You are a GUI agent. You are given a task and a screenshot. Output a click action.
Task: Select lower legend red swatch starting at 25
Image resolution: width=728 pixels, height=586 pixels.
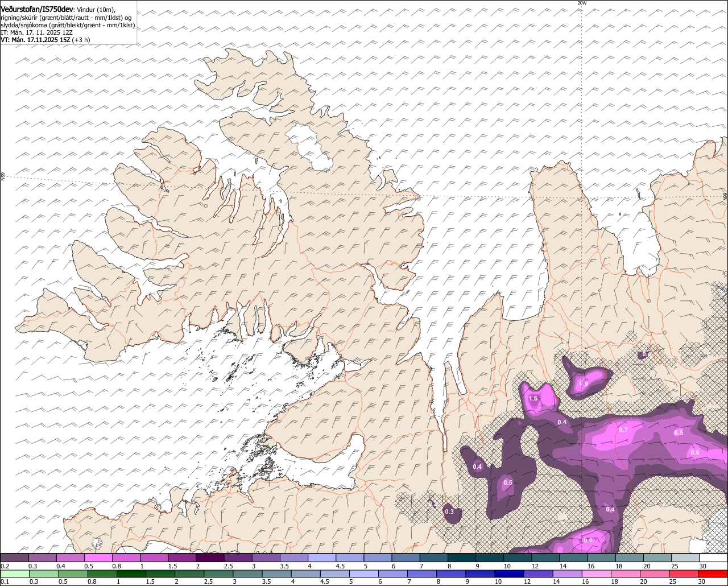point(684,573)
